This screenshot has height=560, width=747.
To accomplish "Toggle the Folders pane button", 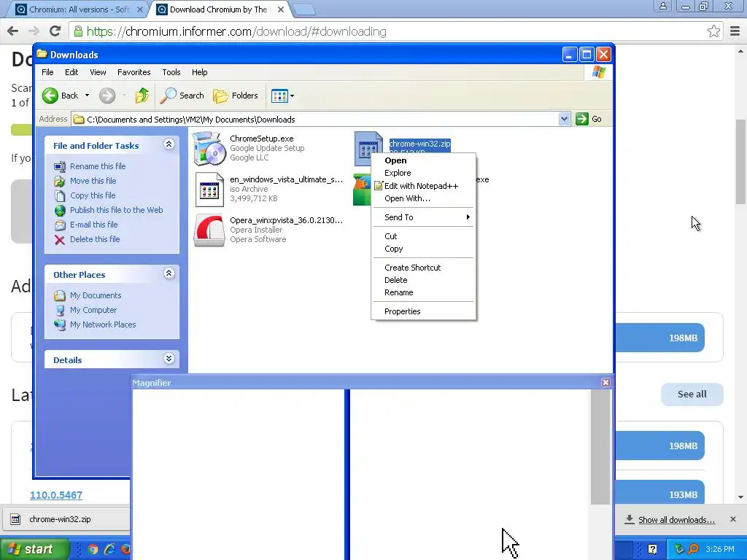I will click(236, 96).
